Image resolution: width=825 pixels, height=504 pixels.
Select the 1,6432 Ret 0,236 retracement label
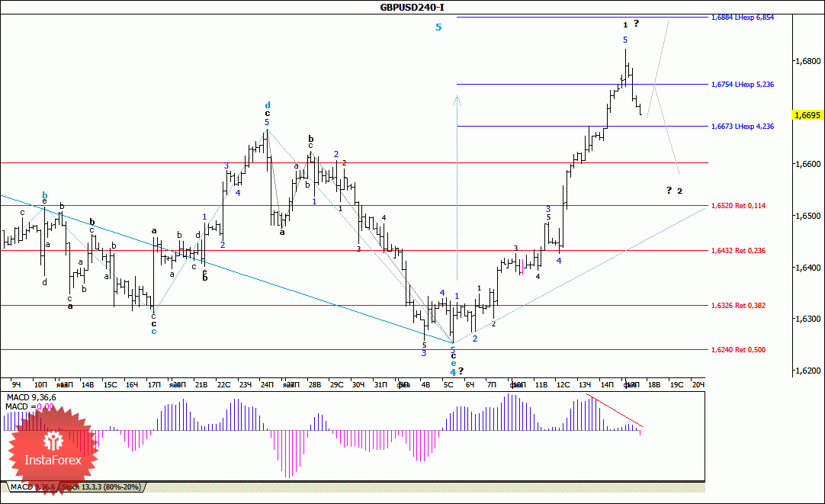[738, 251]
